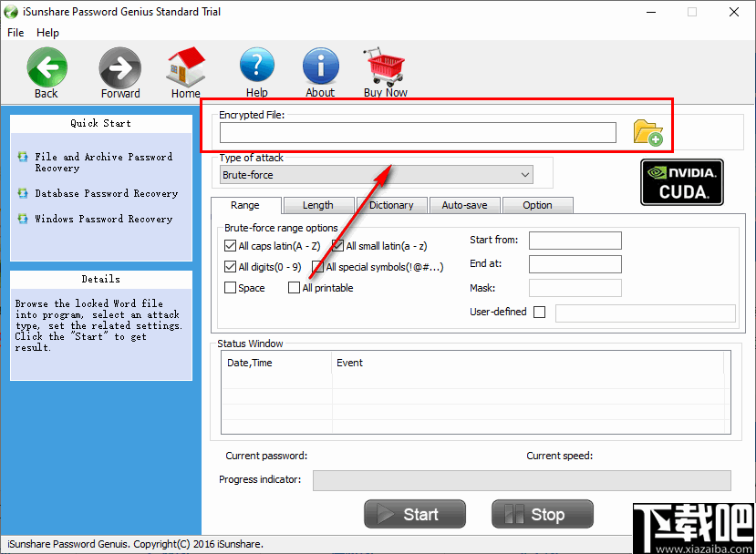Minimize the Password Genius window
Viewport: 756px width, 554px height.
651,12
